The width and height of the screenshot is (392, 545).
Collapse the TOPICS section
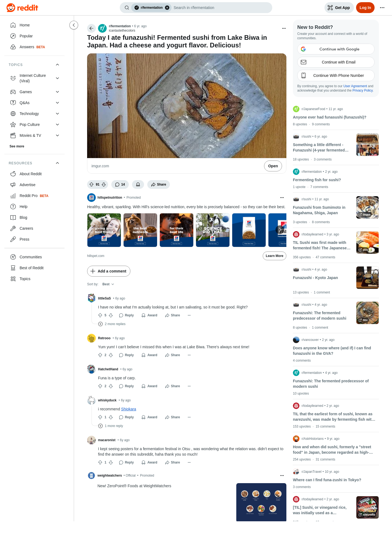coord(57,65)
